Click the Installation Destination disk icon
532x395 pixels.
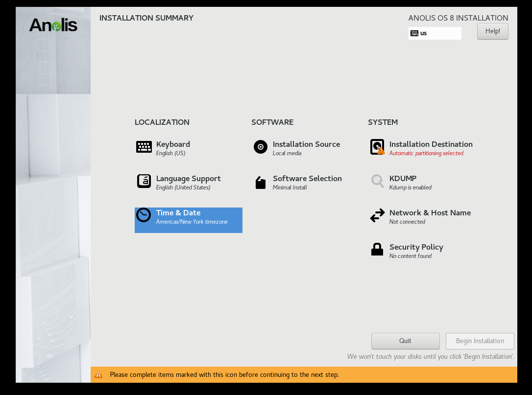point(377,147)
